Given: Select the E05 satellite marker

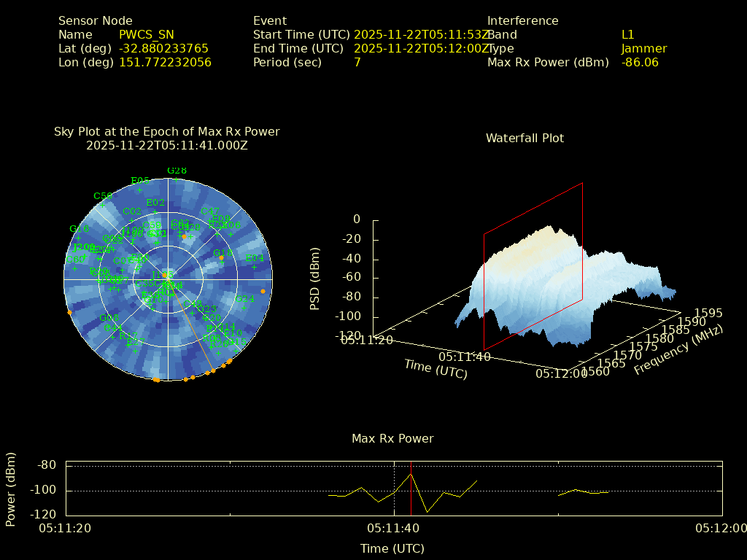Looking at the screenshot, I should (x=140, y=190).
